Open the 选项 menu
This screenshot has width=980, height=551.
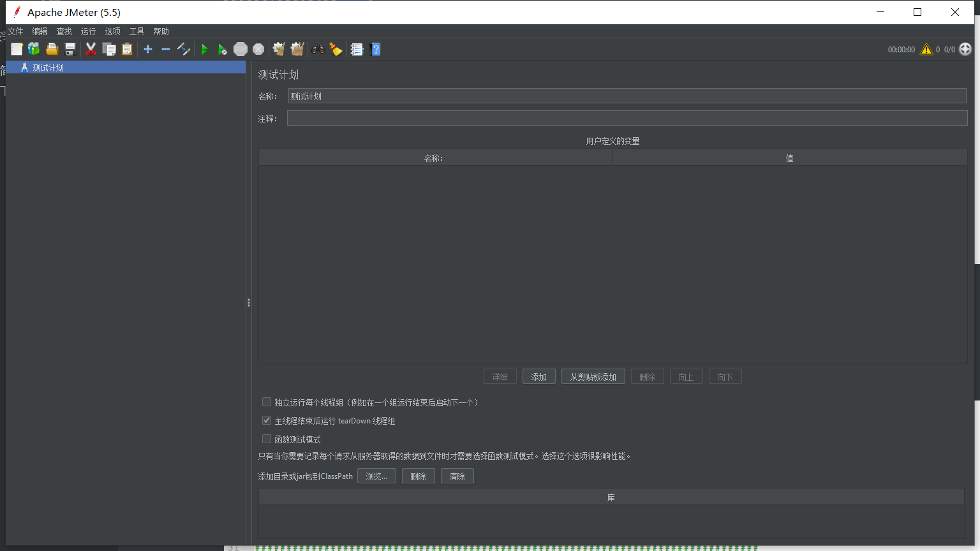coord(113,31)
